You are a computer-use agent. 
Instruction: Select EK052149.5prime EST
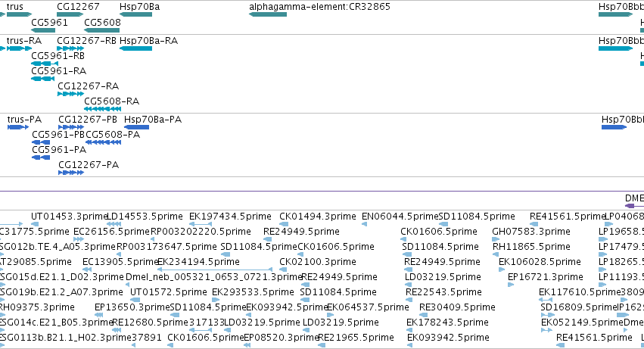546,330
